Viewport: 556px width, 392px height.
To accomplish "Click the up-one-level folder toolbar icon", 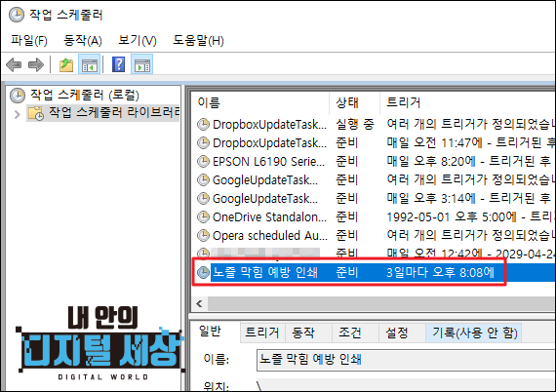I will pyautogui.click(x=66, y=65).
